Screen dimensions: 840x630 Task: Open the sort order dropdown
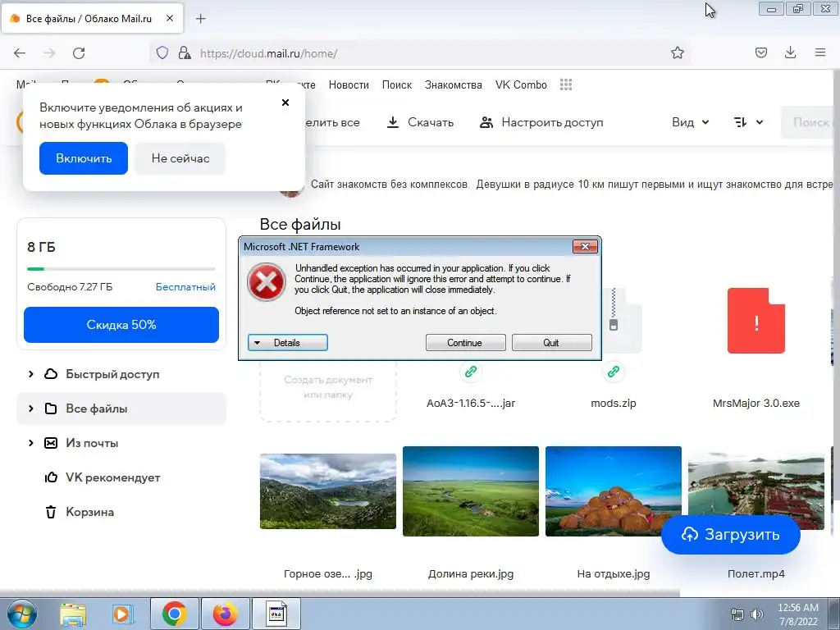(x=748, y=122)
